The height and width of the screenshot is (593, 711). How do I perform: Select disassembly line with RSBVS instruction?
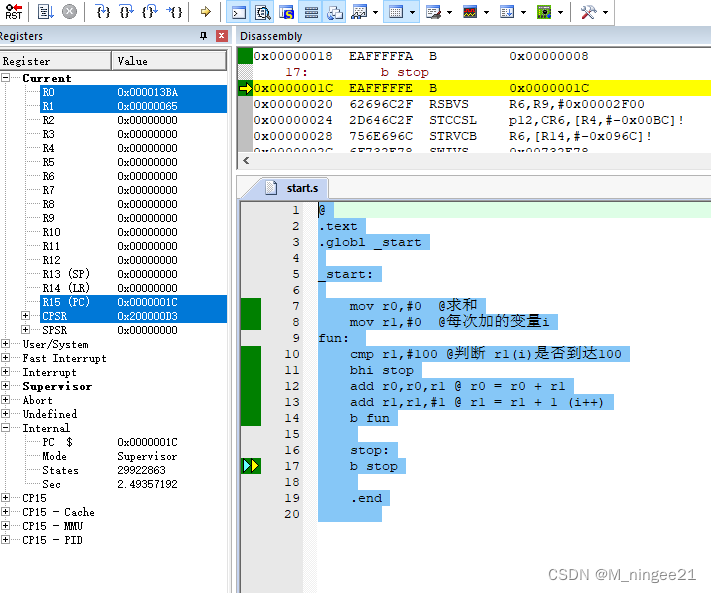(x=482, y=104)
